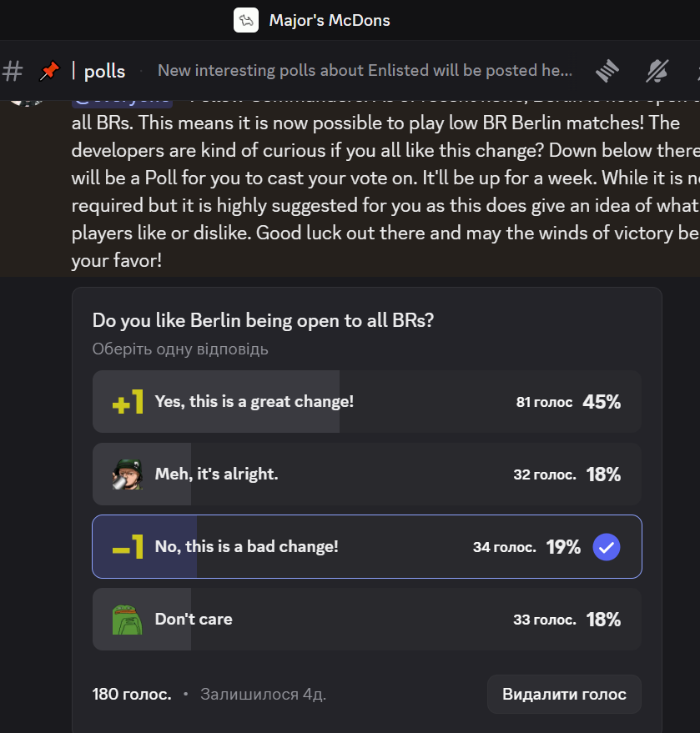Select "Yes, this is a great change!" option
Image resolution: width=700 pixels, height=733 pixels.
click(367, 402)
